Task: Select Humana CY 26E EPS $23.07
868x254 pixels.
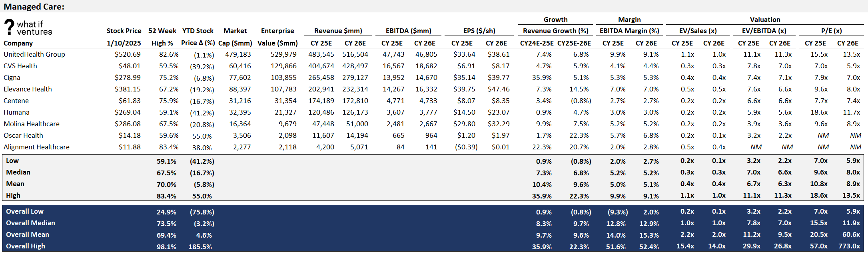Action: [x=498, y=112]
